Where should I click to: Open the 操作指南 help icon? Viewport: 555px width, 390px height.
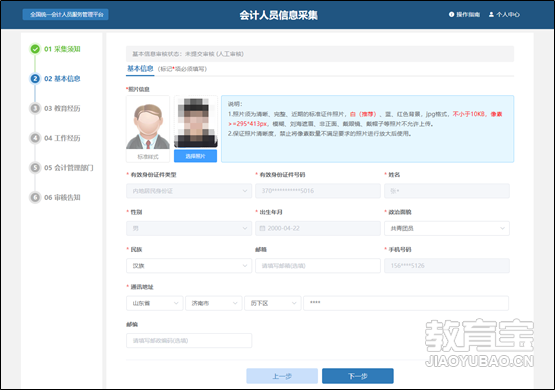pyautogui.click(x=451, y=15)
